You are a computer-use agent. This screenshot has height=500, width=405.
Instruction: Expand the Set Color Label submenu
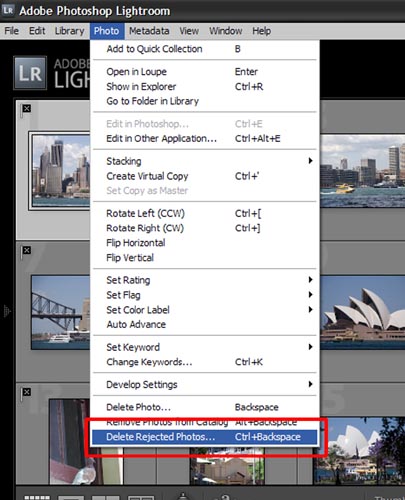pyautogui.click(x=205, y=310)
